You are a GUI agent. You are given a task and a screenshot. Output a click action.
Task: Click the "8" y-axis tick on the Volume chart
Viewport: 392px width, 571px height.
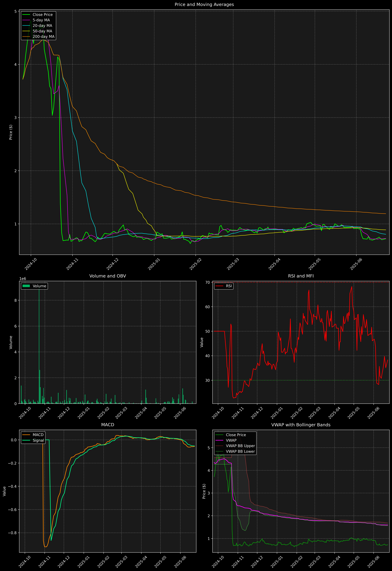click(x=15, y=300)
